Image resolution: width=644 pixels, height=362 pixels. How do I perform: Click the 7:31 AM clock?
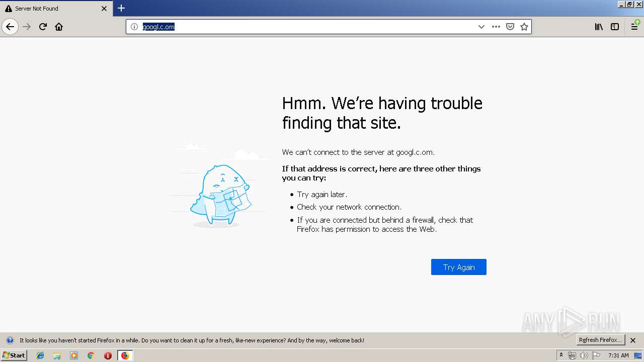[618, 355]
